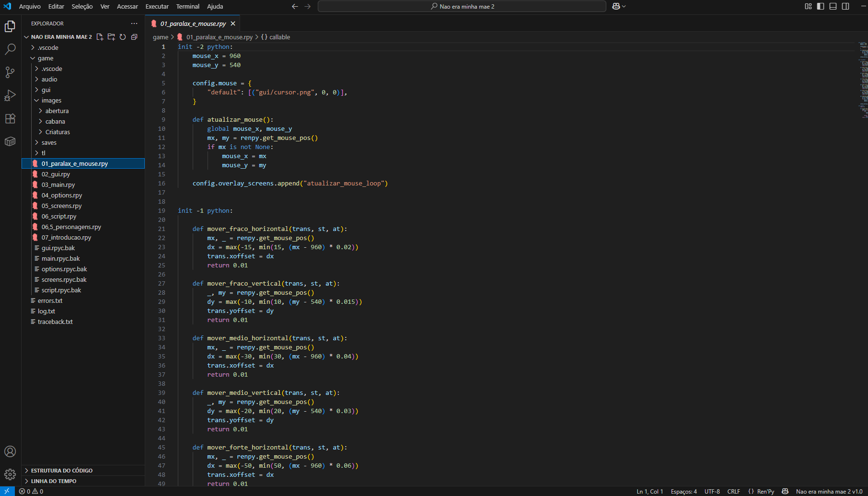Click the code minimap

[x=863, y=80]
